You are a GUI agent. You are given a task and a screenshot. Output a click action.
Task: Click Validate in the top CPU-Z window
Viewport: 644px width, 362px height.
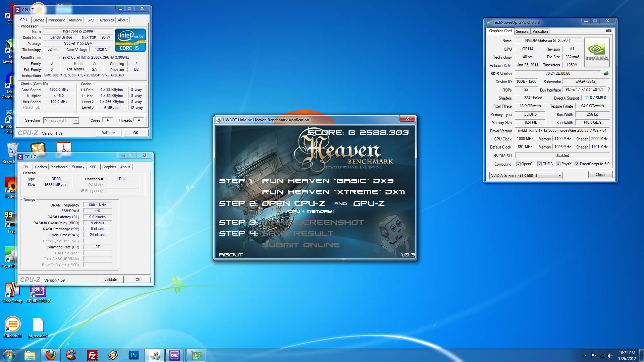click(x=108, y=133)
